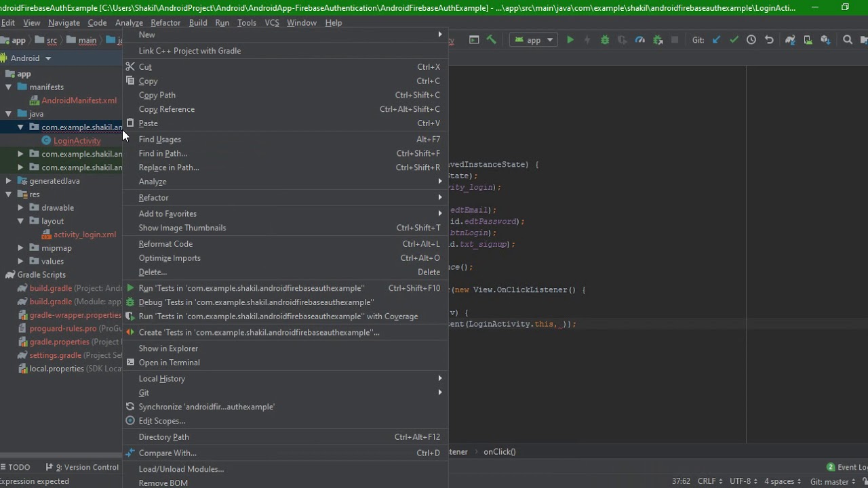Open the Refactor submenu in context menu
Viewport: 868px width, 488px height.
pyautogui.click(x=285, y=198)
